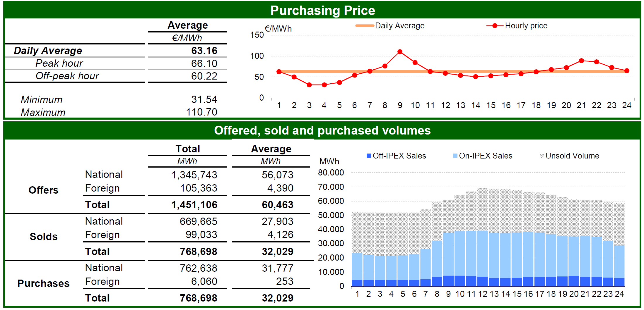This screenshot has width=644, height=310.
Task: Click the Offers National average 56,073
Action: (x=277, y=175)
